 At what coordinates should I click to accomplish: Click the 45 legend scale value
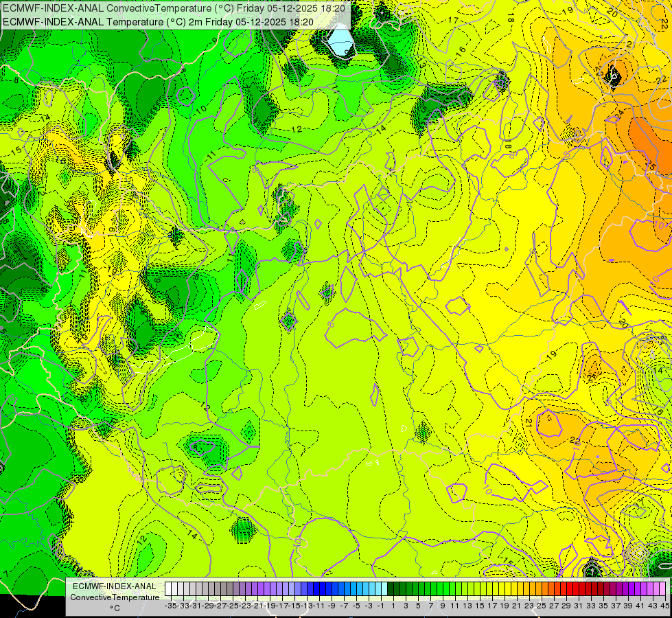(x=664, y=606)
